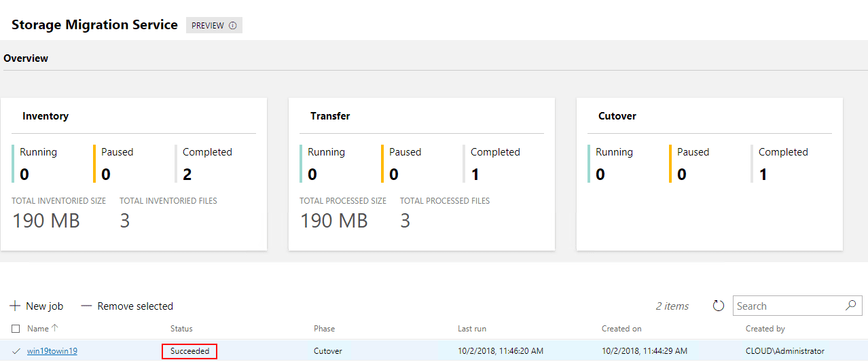This screenshot has width=868, height=362.
Task: Click the Inventory summary card
Action: pos(134,174)
